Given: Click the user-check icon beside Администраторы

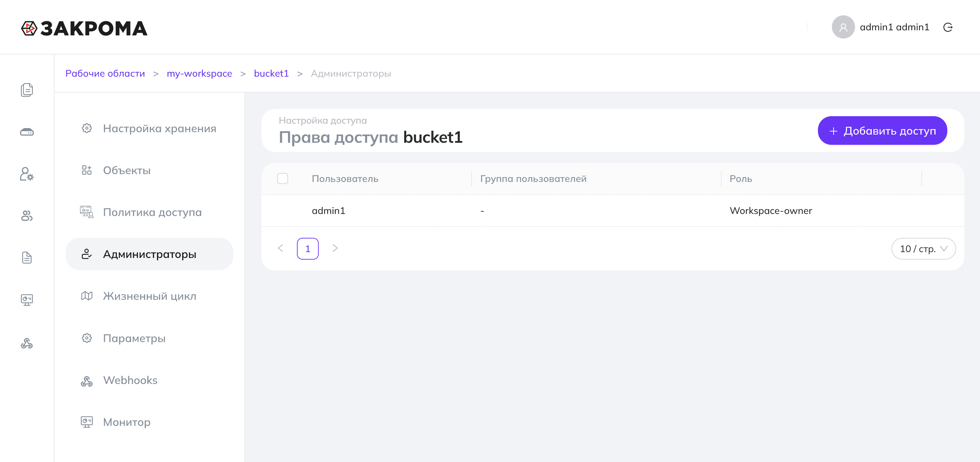Looking at the screenshot, I should [x=87, y=254].
